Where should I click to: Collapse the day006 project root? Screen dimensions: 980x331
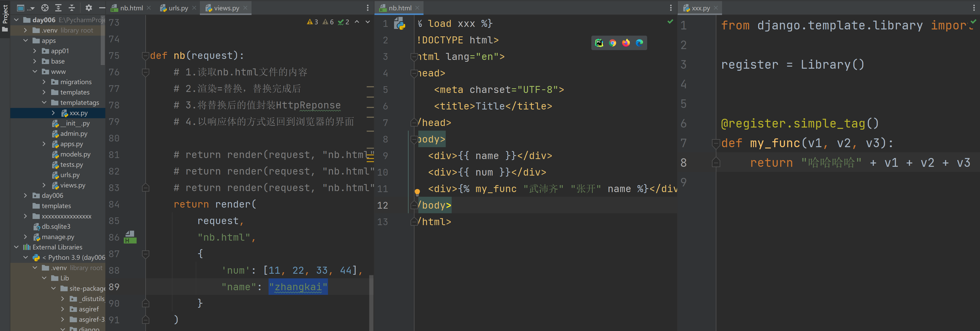click(x=16, y=20)
